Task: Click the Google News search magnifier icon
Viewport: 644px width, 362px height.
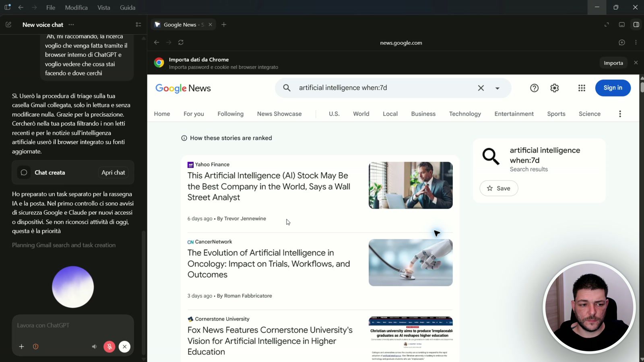Action: point(287,88)
